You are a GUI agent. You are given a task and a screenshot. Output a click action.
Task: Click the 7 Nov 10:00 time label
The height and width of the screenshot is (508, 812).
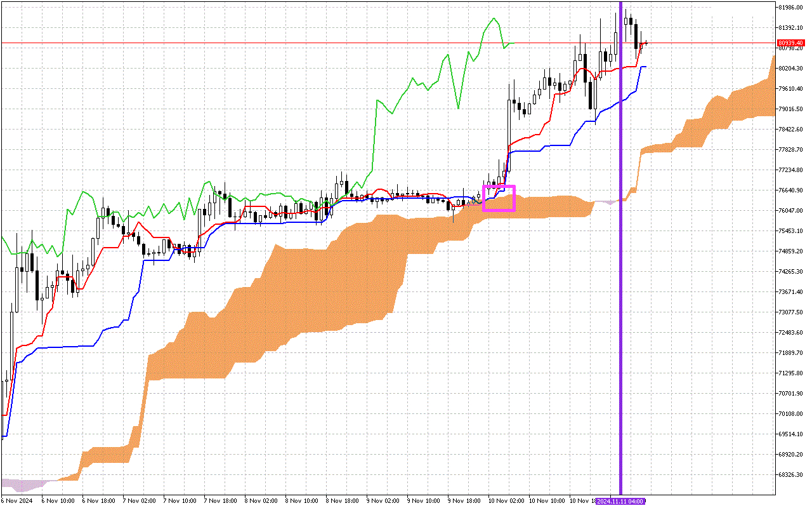[180, 501]
